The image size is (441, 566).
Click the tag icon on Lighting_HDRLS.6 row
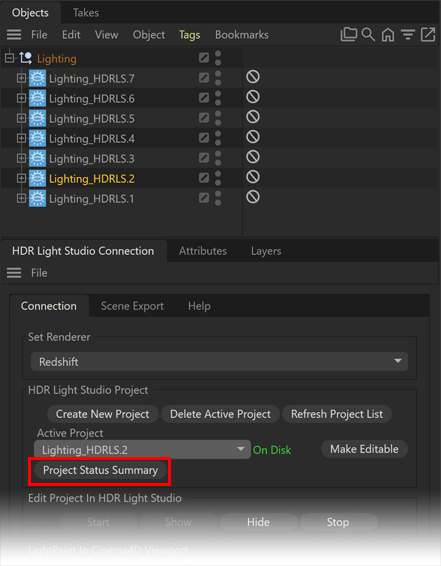[253, 97]
